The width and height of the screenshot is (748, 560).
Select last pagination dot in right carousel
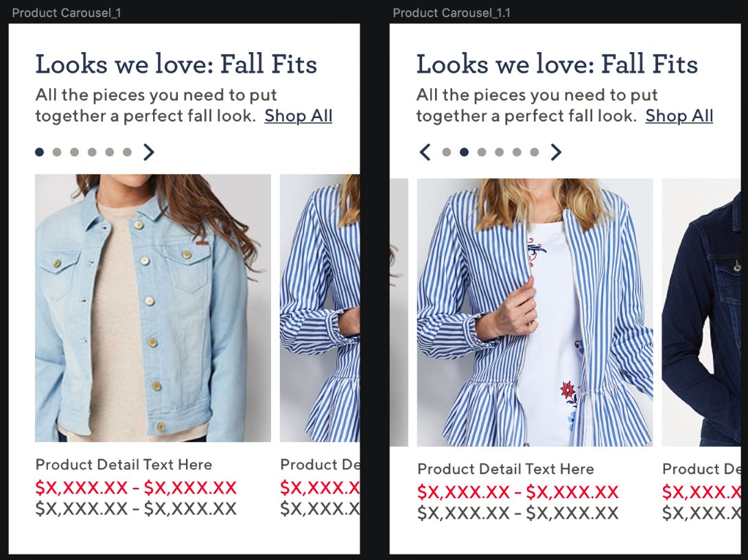pos(535,152)
